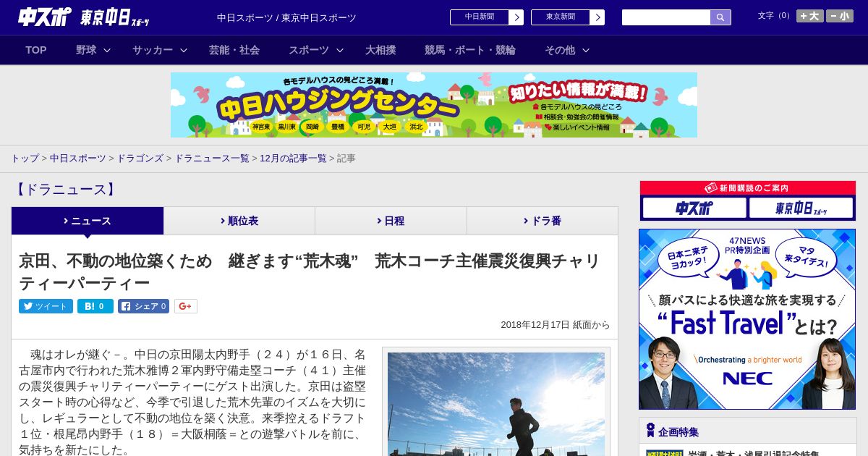
Task: Go to TOP in navigation bar
Action: [36, 50]
